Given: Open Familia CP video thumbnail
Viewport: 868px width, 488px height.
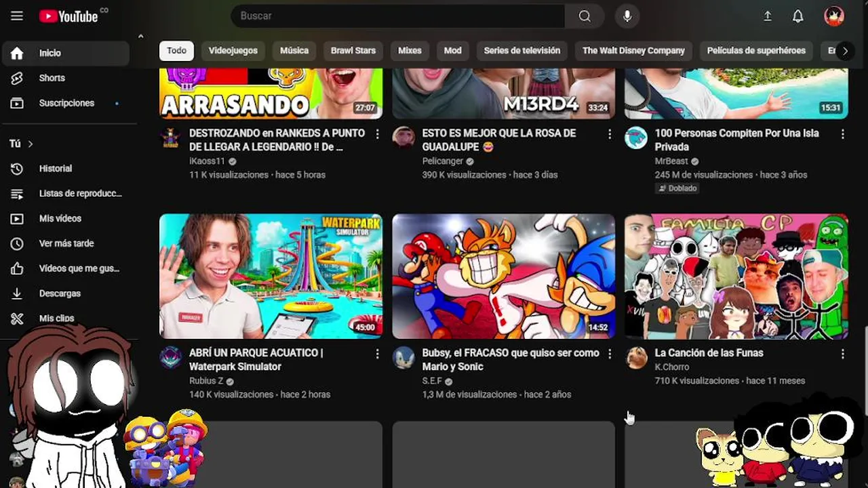Looking at the screenshot, I should coord(736,277).
